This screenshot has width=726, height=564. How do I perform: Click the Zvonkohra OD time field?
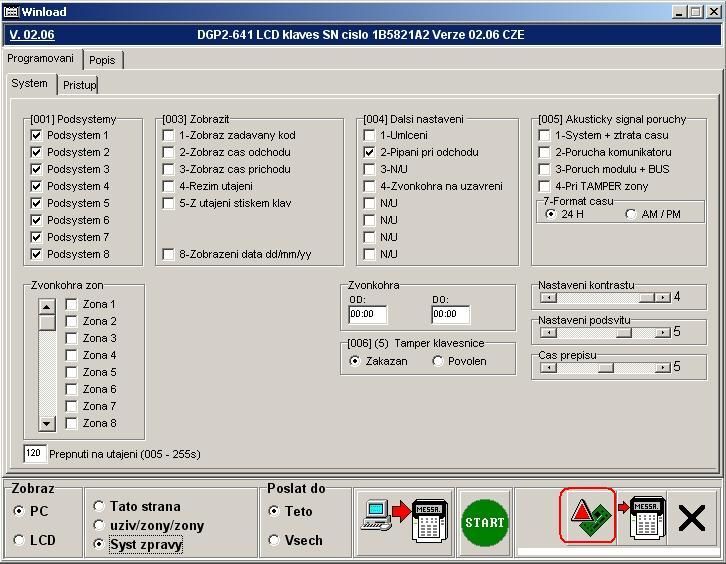pos(367,314)
